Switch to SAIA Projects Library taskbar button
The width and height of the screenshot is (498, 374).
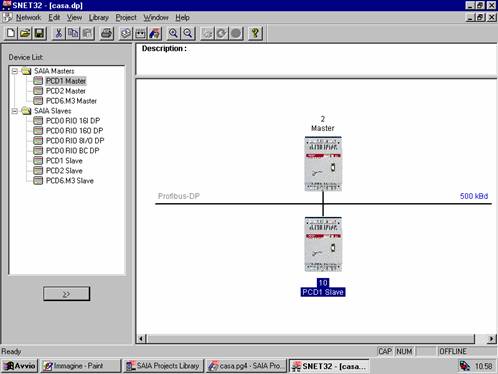pos(163,366)
